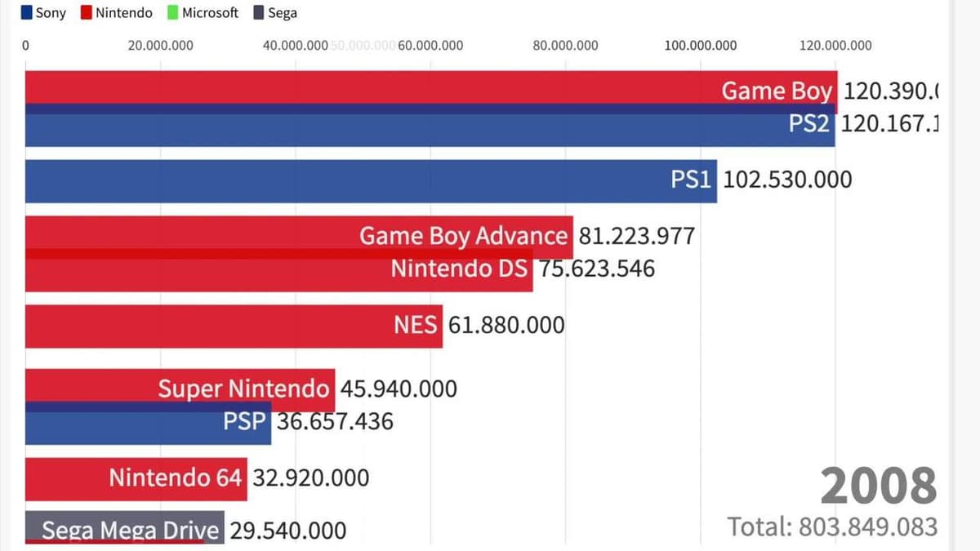Screen dimensions: 980x551
Task: Click the 2008 year indicator
Action: click(x=878, y=487)
